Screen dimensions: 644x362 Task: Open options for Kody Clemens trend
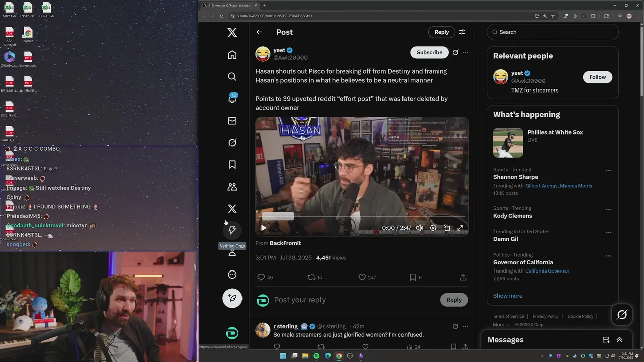(x=609, y=209)
